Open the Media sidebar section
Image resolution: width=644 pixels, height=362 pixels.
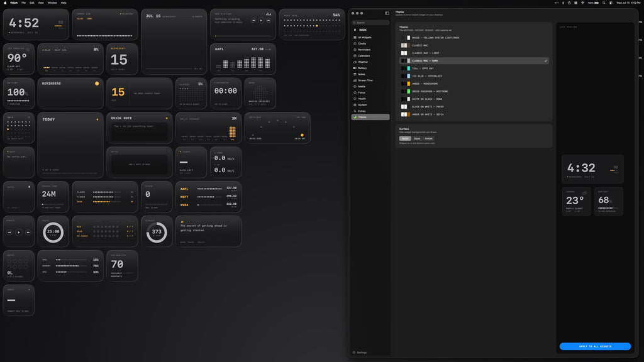[x=370, y=87]
